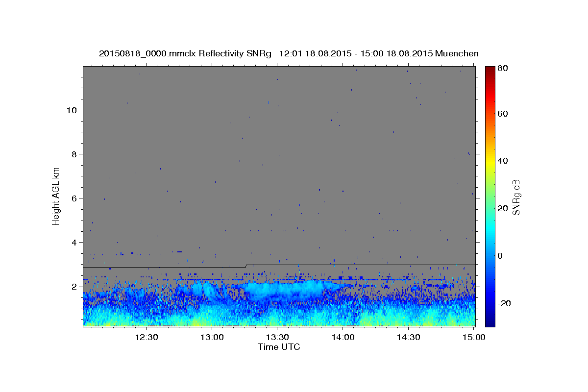
Task: Click the 14:30 time tick label
Action: tap(408, 337)
